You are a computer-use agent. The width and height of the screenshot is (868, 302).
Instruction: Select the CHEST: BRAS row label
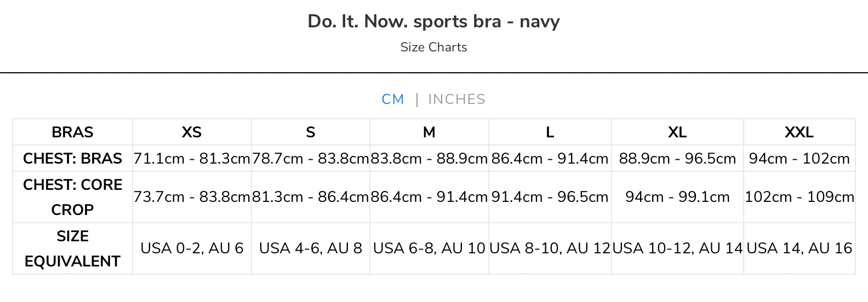click(x=72, y=158)
